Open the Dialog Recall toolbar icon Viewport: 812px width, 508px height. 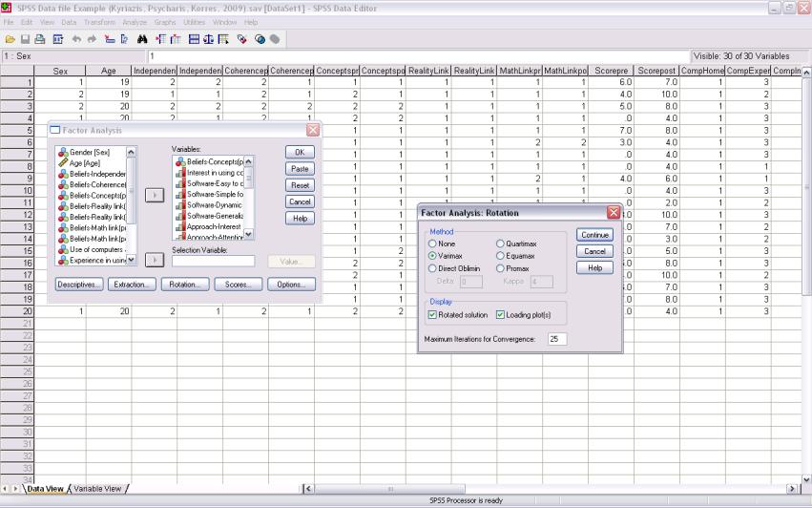[58, 39]
